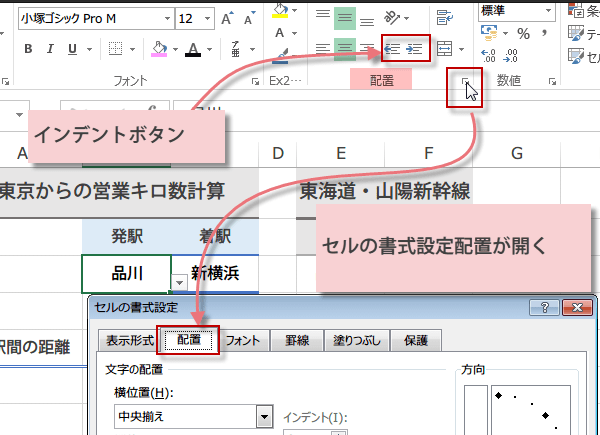The width and height of the screenshot is (600, 435).
Task: Apply comma style number format
Action: (x=545, y=33)
